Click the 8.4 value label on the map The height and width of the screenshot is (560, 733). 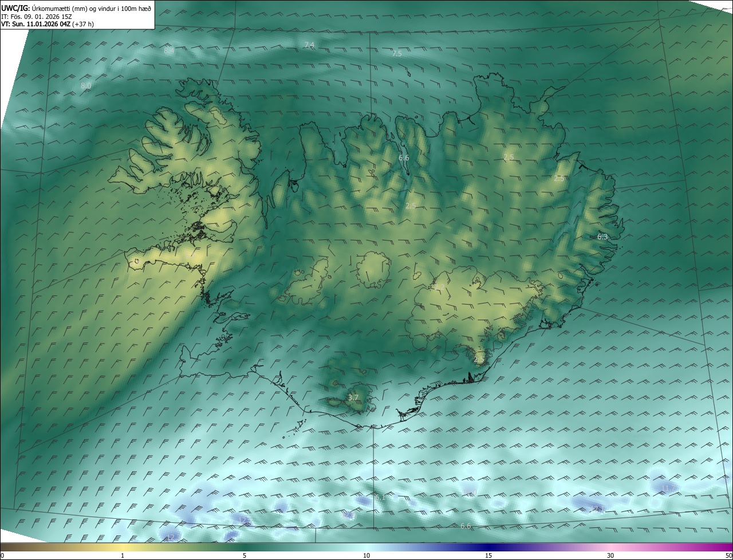pyautogui.click(x=169, y=51)
